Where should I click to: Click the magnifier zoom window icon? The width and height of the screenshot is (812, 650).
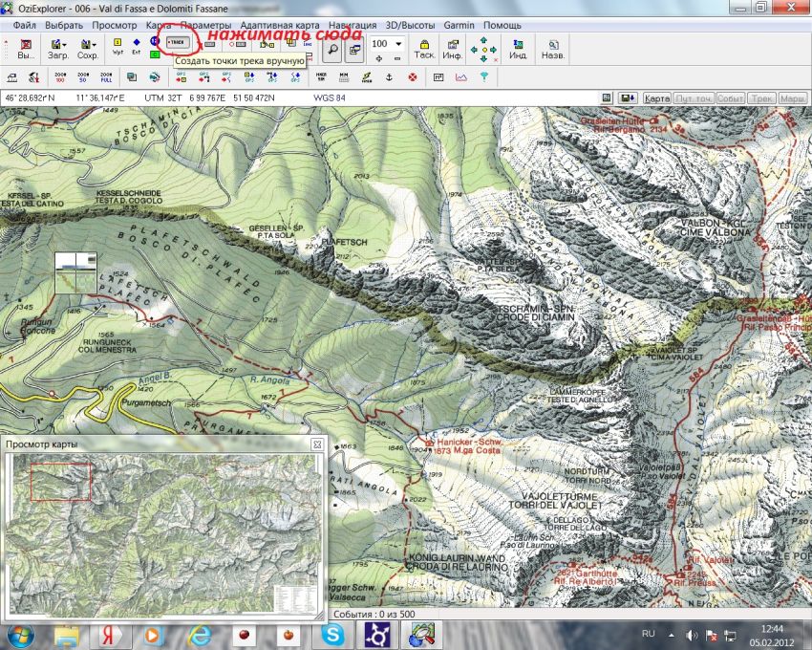[x=331, y=48]
